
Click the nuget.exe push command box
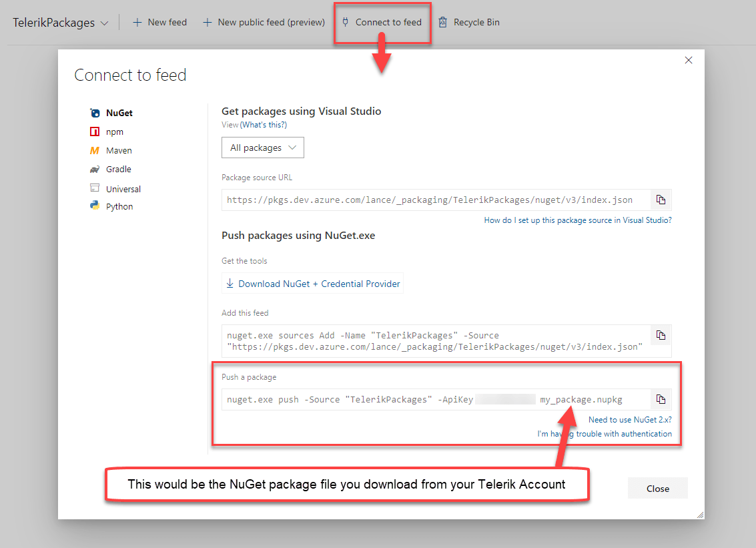pos(436,399)
